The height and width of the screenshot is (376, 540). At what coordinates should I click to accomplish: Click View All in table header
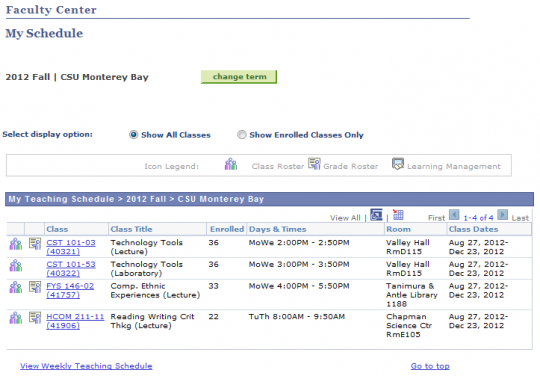click(345, 218)
